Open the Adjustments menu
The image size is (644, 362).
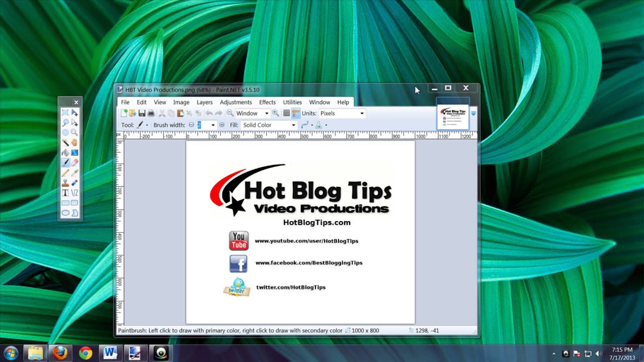point(235,102)
